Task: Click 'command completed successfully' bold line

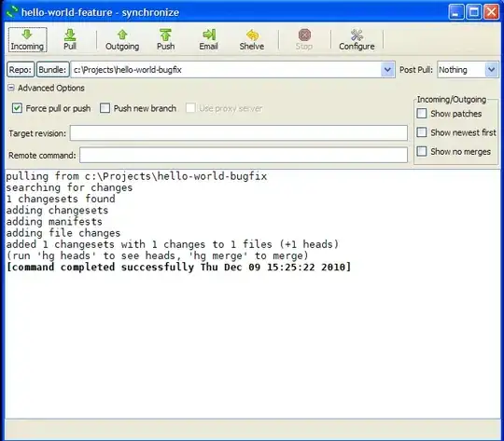Action: pos(178,268)
